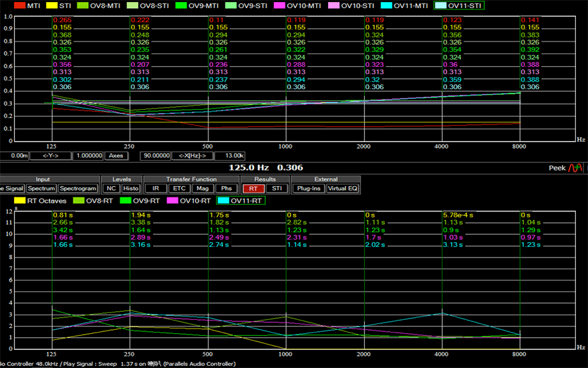Edit the 13.00k X maximum field
588x368 pixels.
(230, 155)
